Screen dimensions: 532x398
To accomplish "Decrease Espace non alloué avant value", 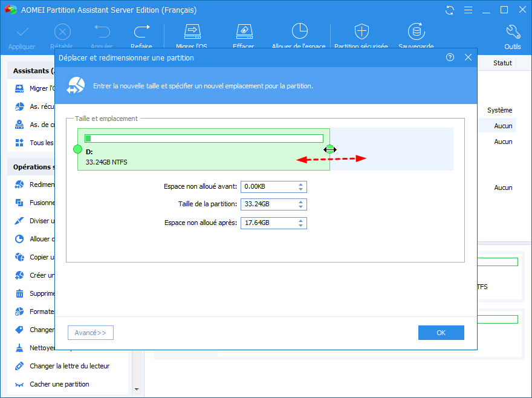I will point(300,189).
